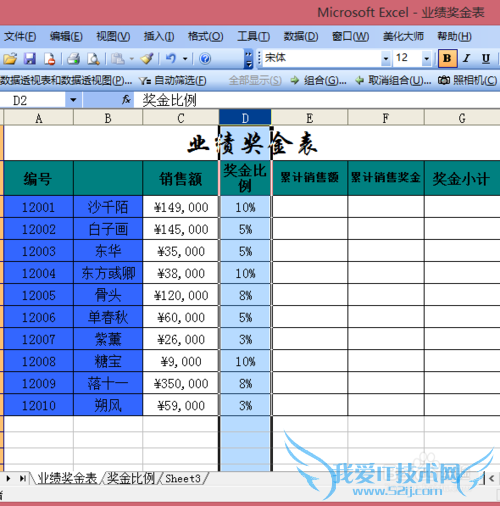The width and height of the screenshot is (500, 506).
Task: Click cell with ¥350,000
Action: click(181, 383)
